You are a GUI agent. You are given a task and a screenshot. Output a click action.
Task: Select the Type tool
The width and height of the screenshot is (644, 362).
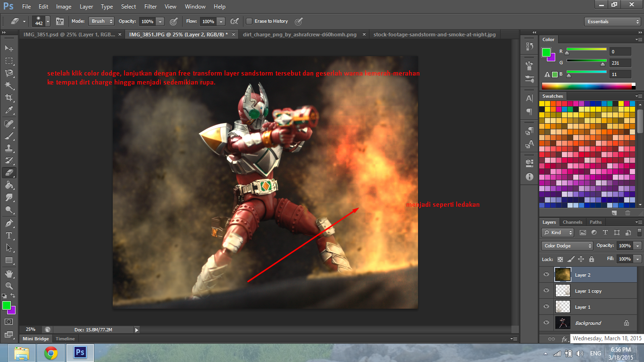8,234
